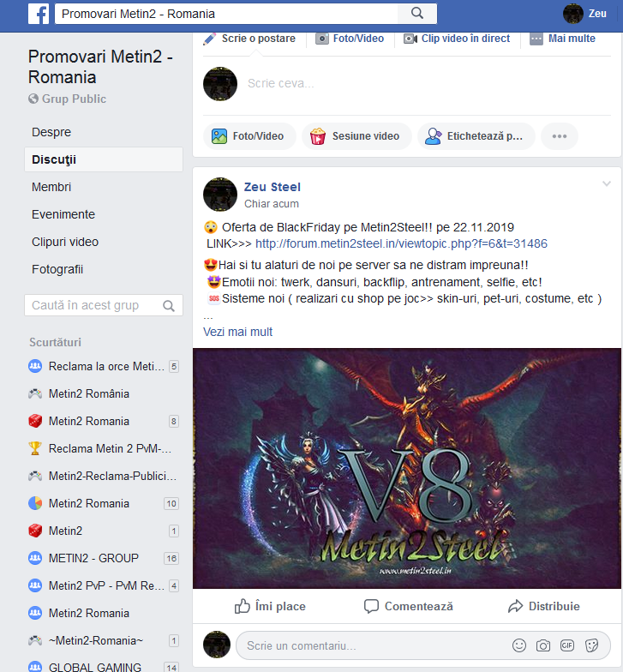Open the Evenimente section
623x672 pixels.
point(63,214)
